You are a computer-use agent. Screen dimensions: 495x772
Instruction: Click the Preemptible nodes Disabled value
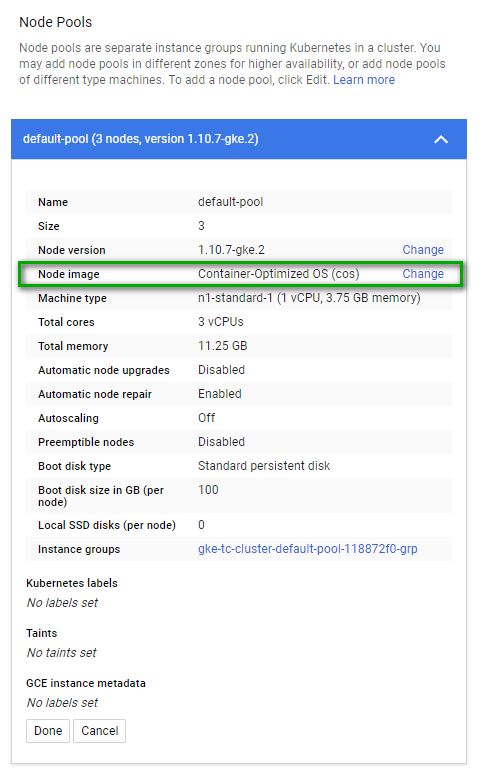(x=221, y=442)
